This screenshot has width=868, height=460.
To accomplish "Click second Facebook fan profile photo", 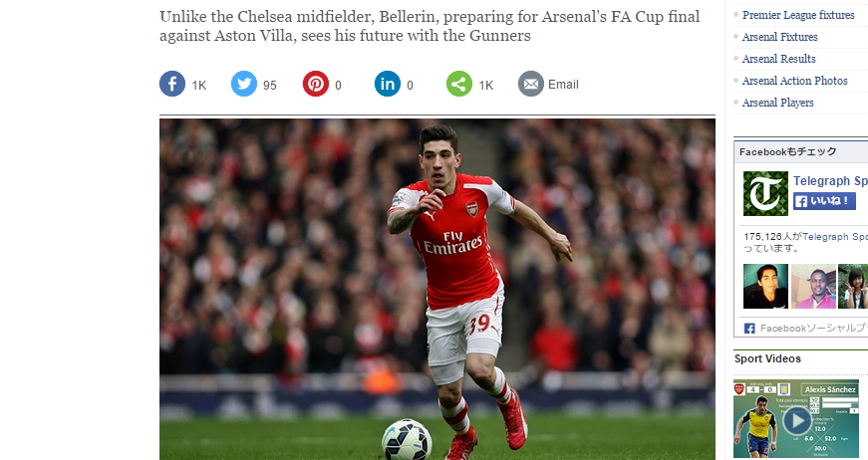I will click(813, 287).
